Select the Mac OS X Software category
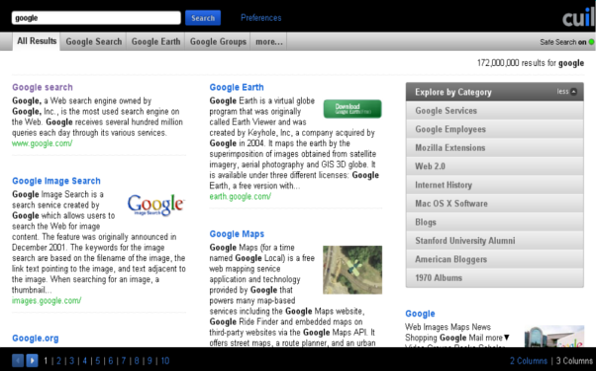The height and width of the screenshot is (371, 596). [x=495, y=204]
